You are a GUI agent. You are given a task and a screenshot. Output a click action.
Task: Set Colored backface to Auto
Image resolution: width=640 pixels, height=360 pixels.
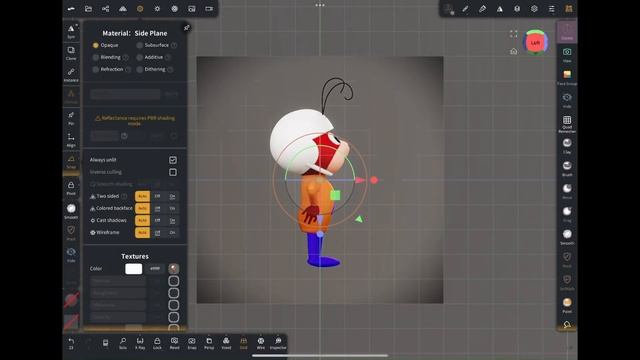pos(142,209)
